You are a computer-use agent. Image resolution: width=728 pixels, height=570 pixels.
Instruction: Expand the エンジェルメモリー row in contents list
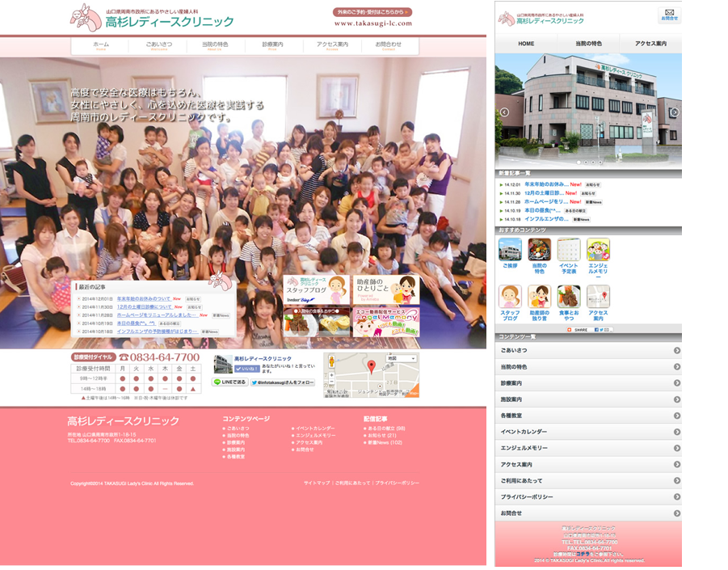click(588, 448)
